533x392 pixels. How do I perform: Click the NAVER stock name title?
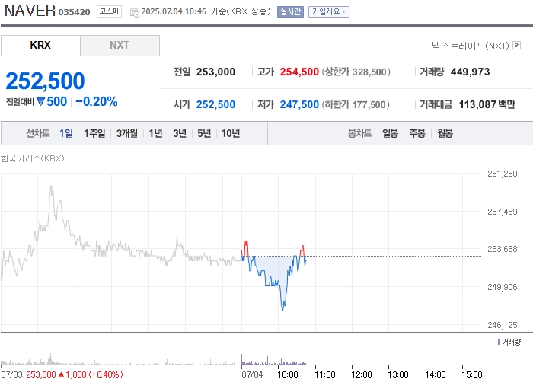pos(30,11)
